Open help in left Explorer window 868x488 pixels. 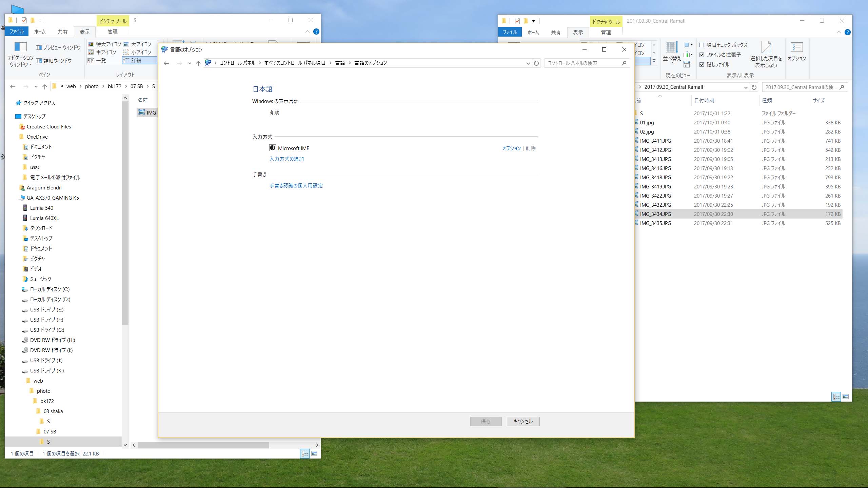click(316, 32)
